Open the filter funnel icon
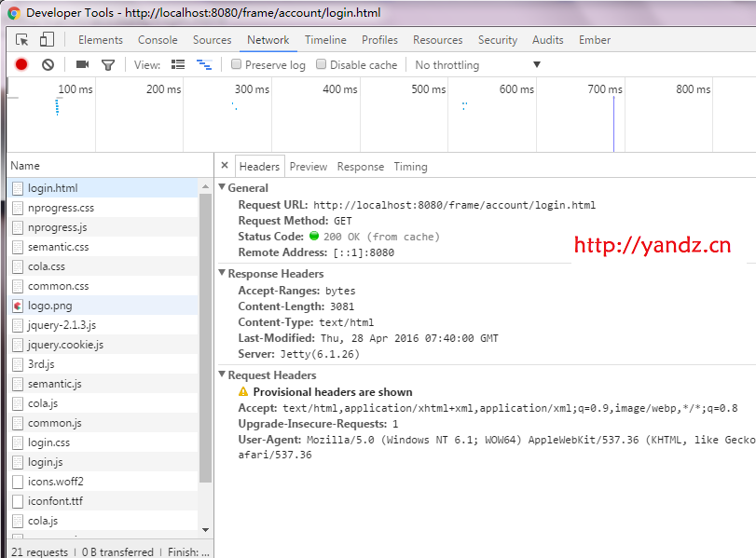756x558 pixels. (x=108, y=65)
